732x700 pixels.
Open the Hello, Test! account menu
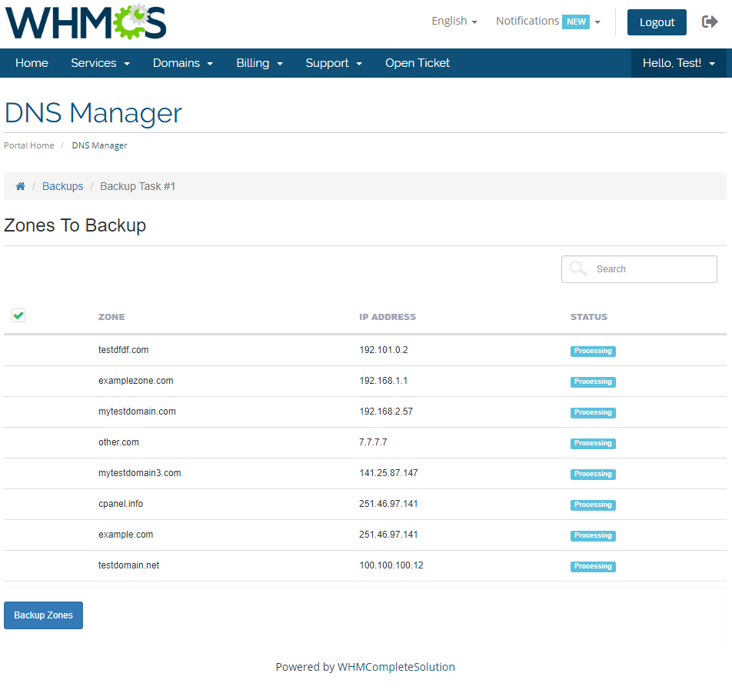point(678,63)
